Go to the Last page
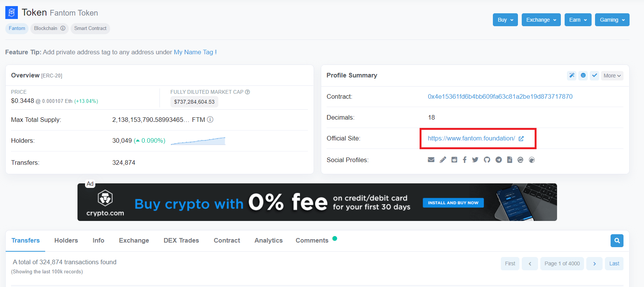 pyautogui.click(x=614, y=263)
